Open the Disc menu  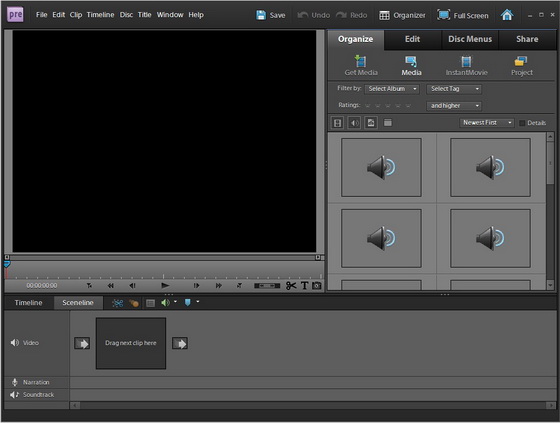point(126,15)
